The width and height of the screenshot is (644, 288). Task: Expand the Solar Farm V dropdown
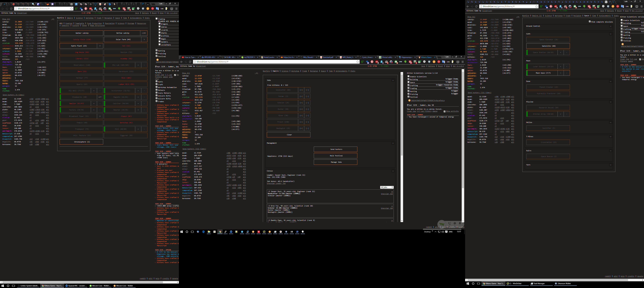[x=144, y=39]
